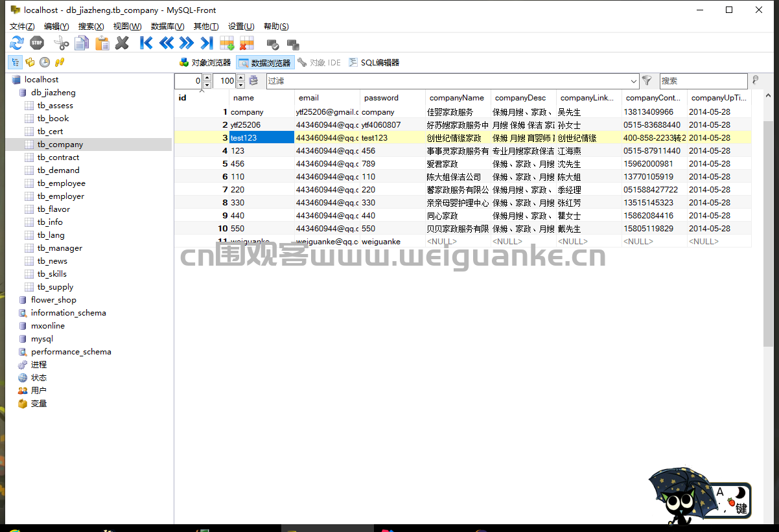
Task: Open the 其他(T) menu
Action: (206, 27)
